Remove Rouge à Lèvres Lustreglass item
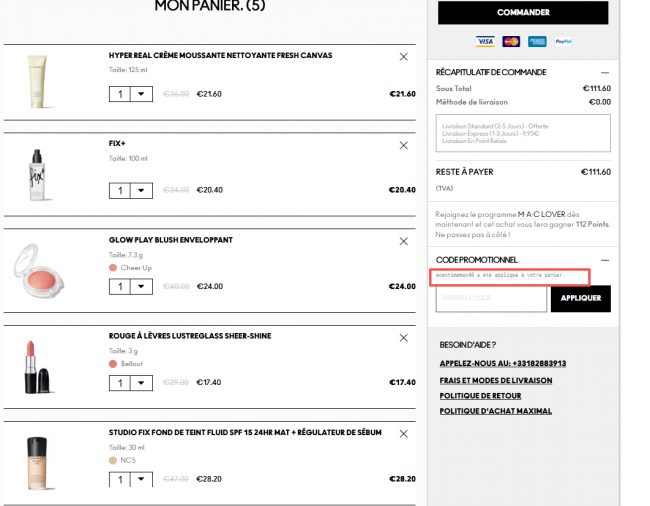Image resolution: width=650 pixels, height=506 pixels. click(x=404, y=337)
